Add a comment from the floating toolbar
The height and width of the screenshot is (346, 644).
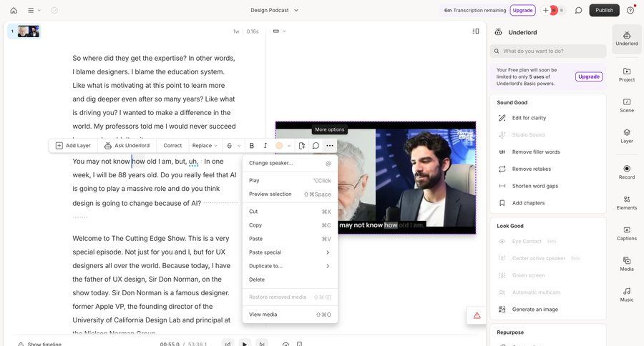click(x=316, y=146)
